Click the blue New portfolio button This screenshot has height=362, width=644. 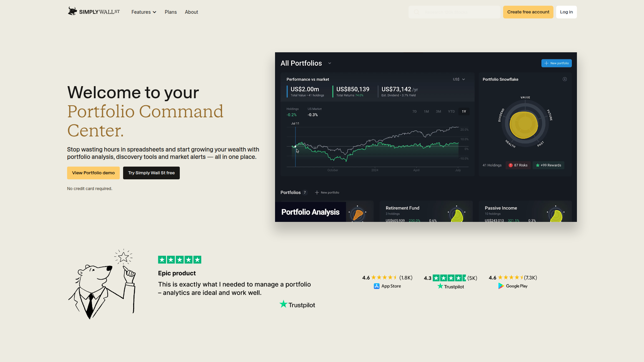point(556,63)
